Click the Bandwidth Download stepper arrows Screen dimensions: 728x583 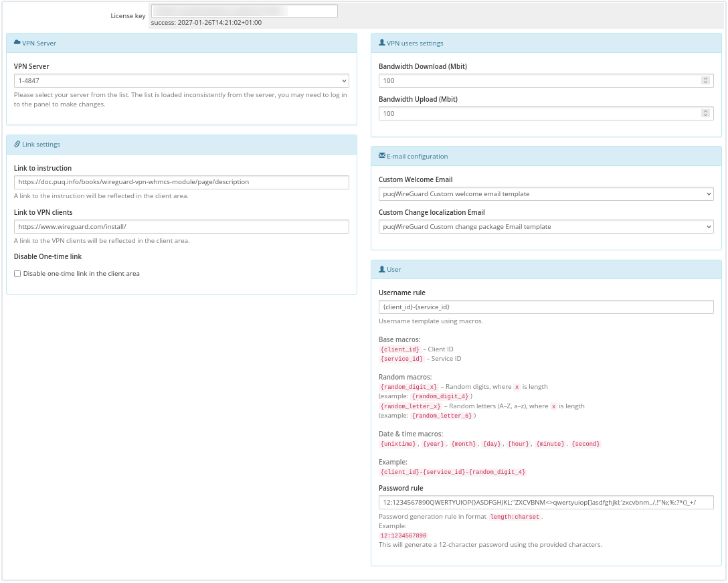coord(705,80)
